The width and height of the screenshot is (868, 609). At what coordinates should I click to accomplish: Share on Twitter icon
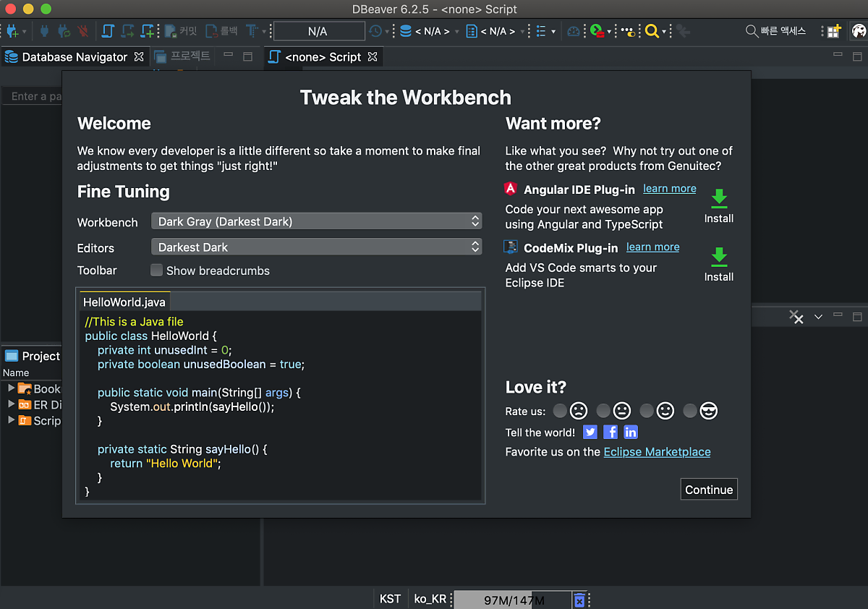[x=590, y=432]
